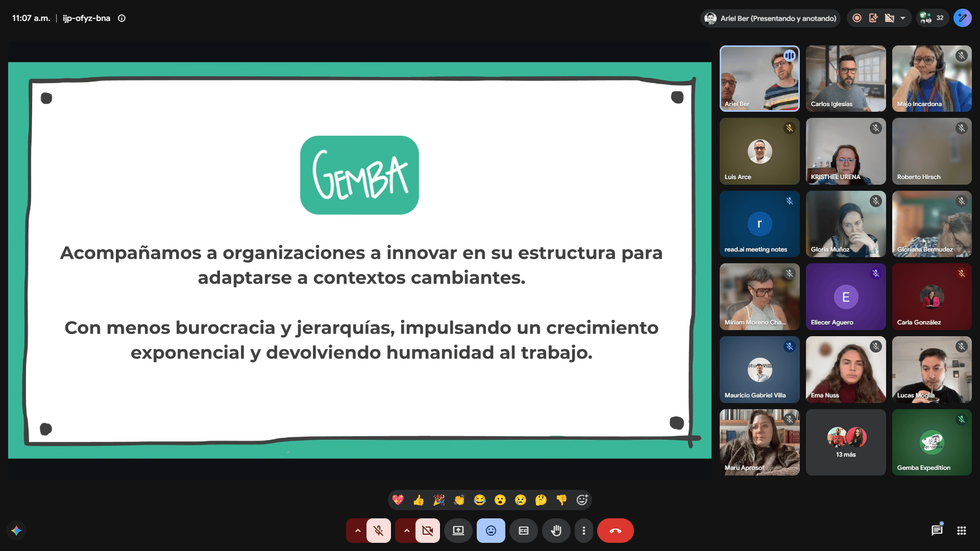The height and width of the screenshot is (551, 980).
Task: Click muted mic icon on Gloria Muñoz
Action: (876, 201)
